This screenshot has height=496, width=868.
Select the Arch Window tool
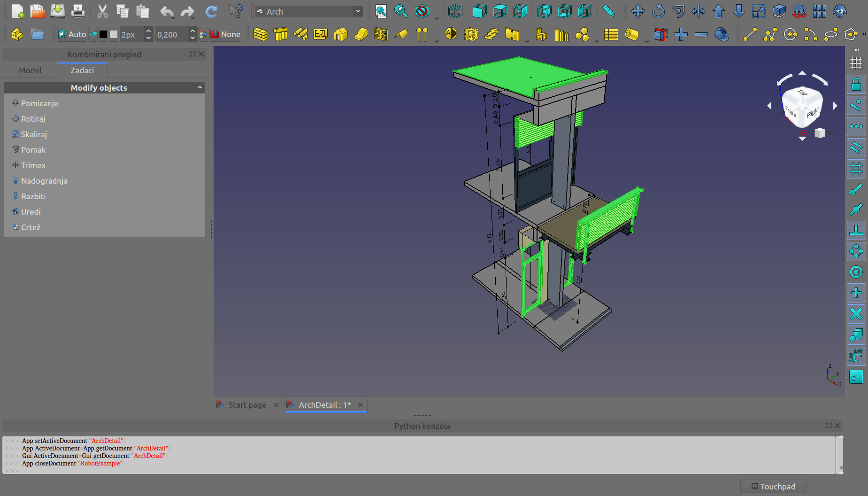[381, 34]
